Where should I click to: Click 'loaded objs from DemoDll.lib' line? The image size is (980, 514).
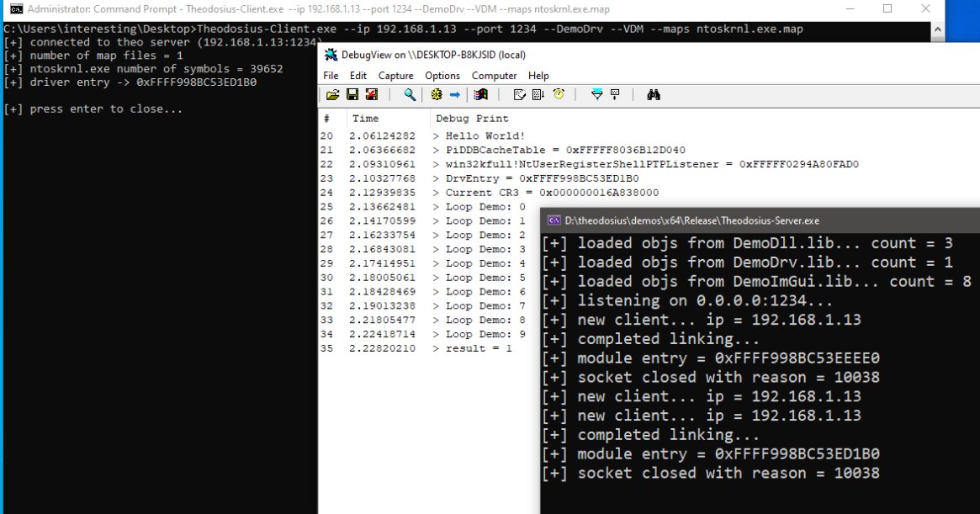point(748,243)
